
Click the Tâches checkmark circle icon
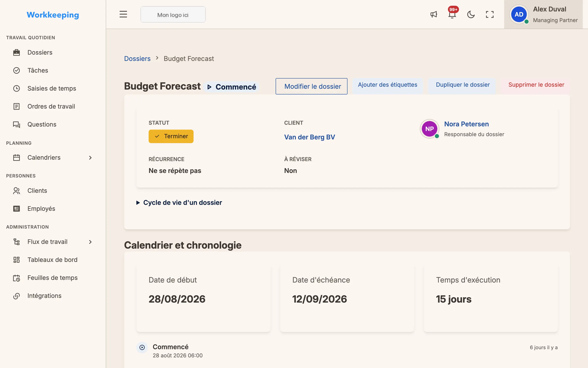tap(17, 70)
